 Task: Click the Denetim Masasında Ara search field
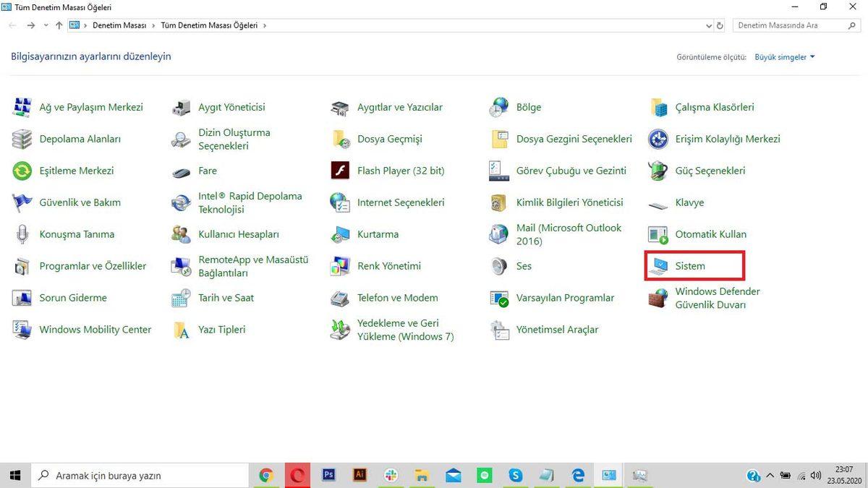coord(788,25)
